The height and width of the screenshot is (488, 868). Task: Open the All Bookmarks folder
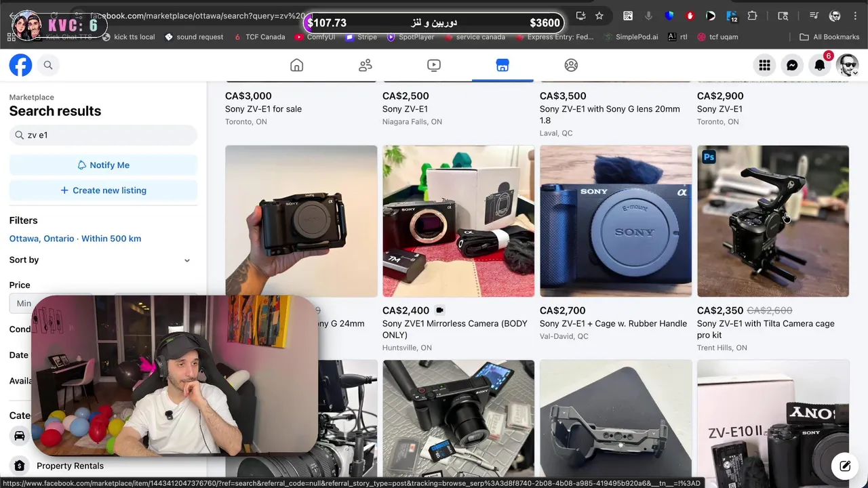point(829,37)
